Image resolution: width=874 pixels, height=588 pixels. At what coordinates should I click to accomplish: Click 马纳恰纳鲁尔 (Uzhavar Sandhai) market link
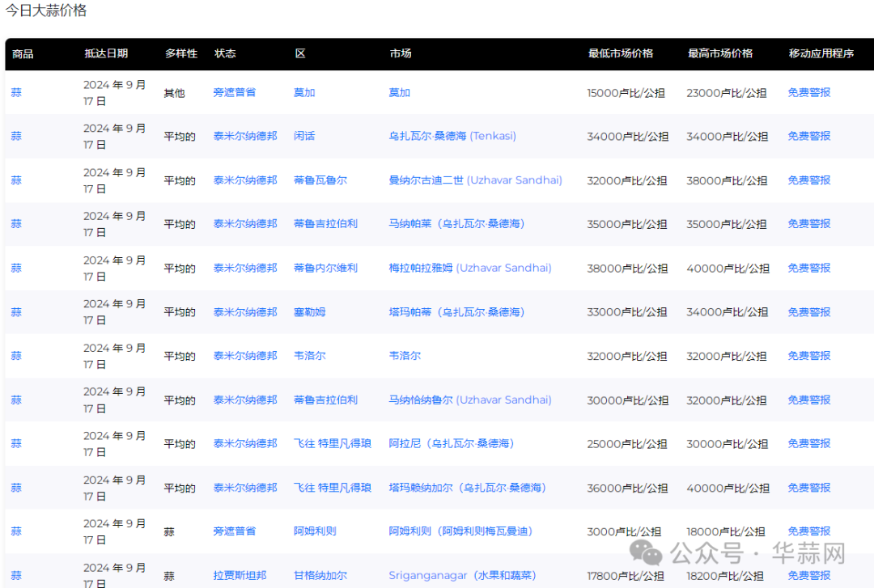[469, 400]
